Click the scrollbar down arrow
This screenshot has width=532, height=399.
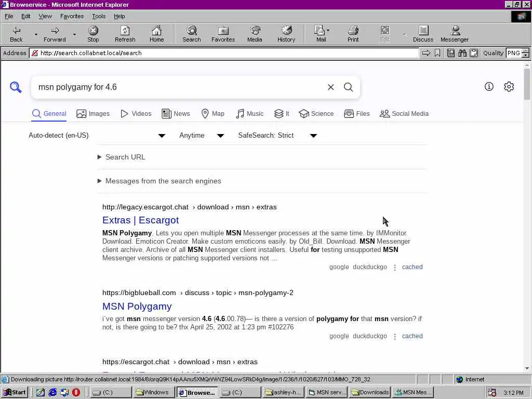527,368
